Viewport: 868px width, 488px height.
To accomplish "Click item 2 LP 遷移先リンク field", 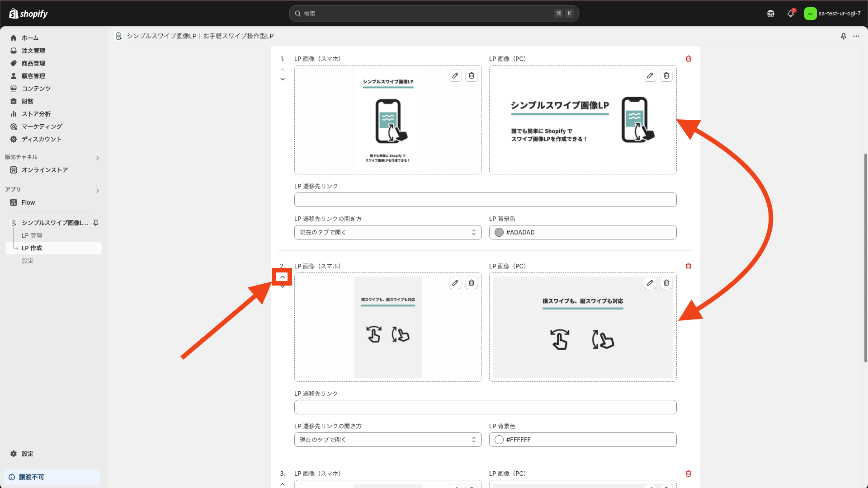I will [485, 407].
